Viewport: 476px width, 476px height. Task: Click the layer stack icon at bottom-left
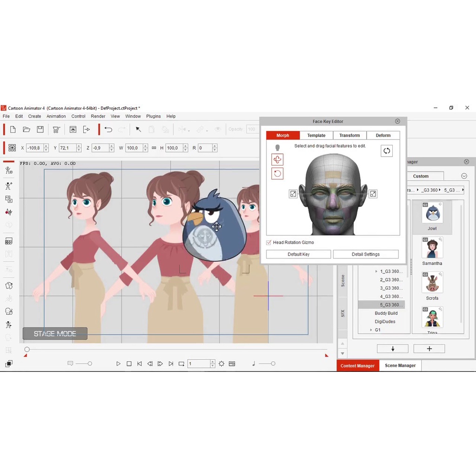(9, 364)
